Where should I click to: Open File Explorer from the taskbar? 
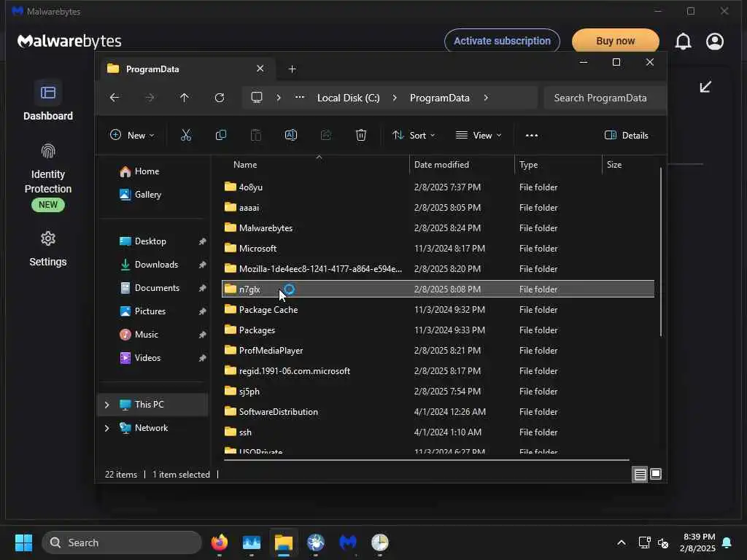pyautogui.click(x=284, y=542)
